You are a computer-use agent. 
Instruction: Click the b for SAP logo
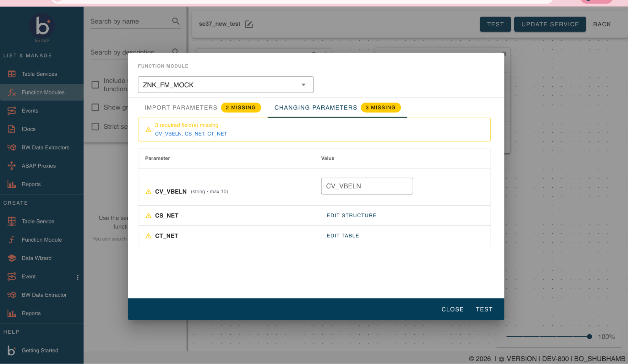[42, 28]
